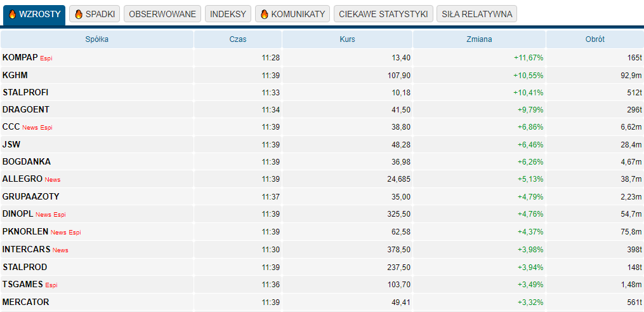Sort table by Czas column header

point(238,39)
